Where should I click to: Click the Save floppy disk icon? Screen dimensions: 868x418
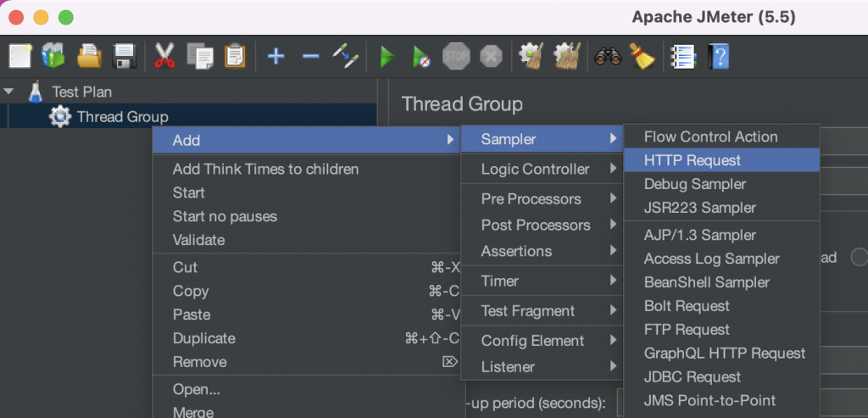(125, 57)
